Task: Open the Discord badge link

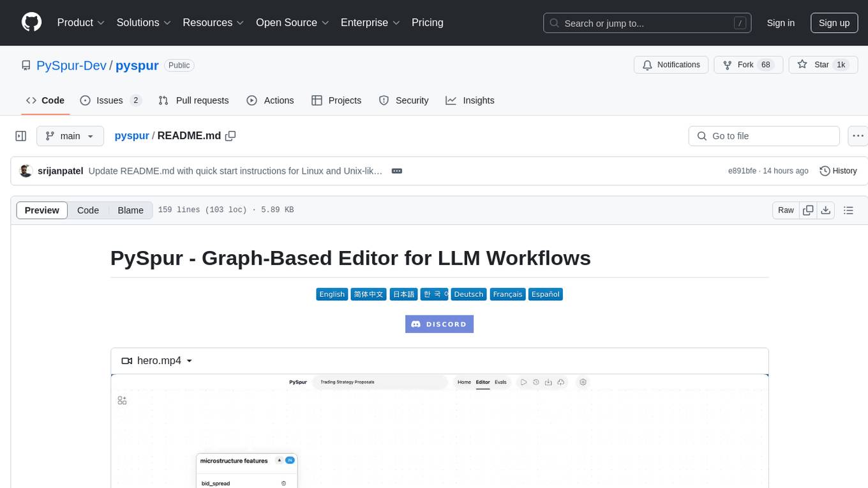Action: [x=439, y=324]
